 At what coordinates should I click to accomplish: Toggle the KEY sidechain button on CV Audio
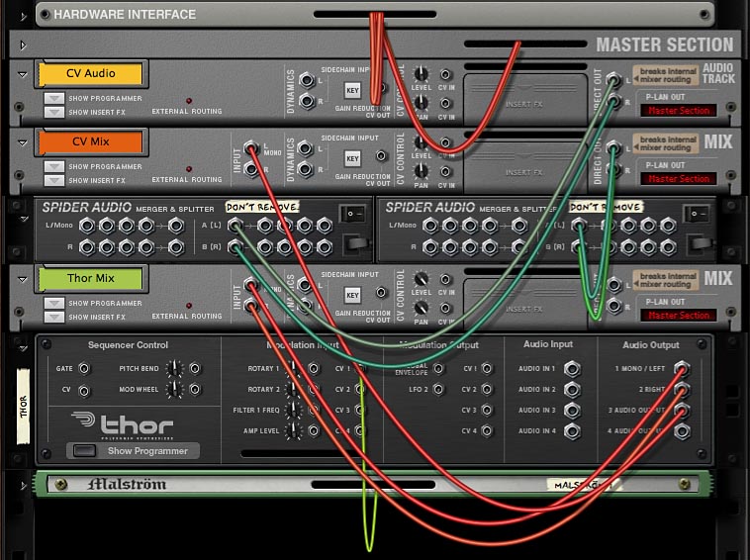(352, 90)
